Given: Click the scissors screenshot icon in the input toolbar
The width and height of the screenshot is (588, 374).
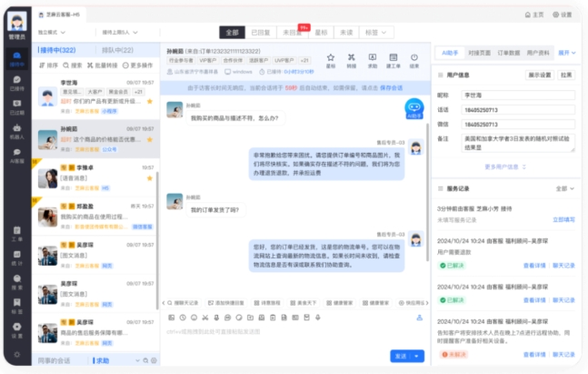Looking at the screenshot, I should pos(205,318).
